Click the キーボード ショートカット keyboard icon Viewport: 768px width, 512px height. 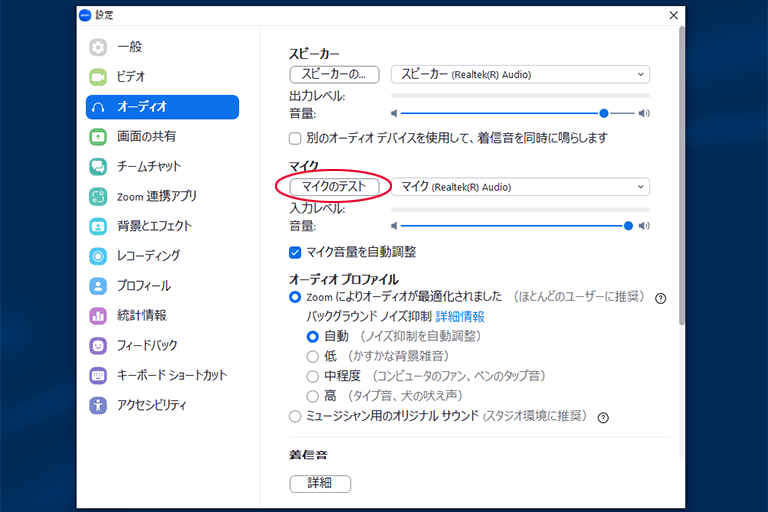pos(98,376)
